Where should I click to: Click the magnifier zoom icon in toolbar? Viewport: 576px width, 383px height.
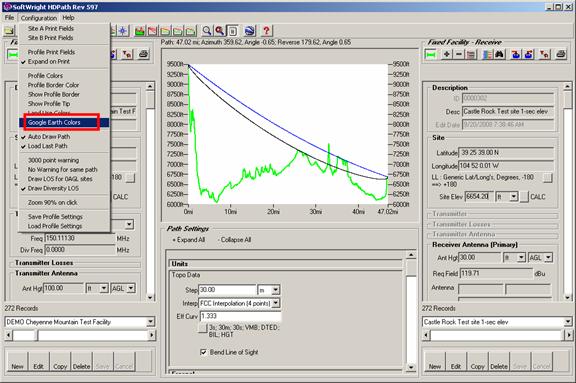pyautogui.click(x=207, y=31)
